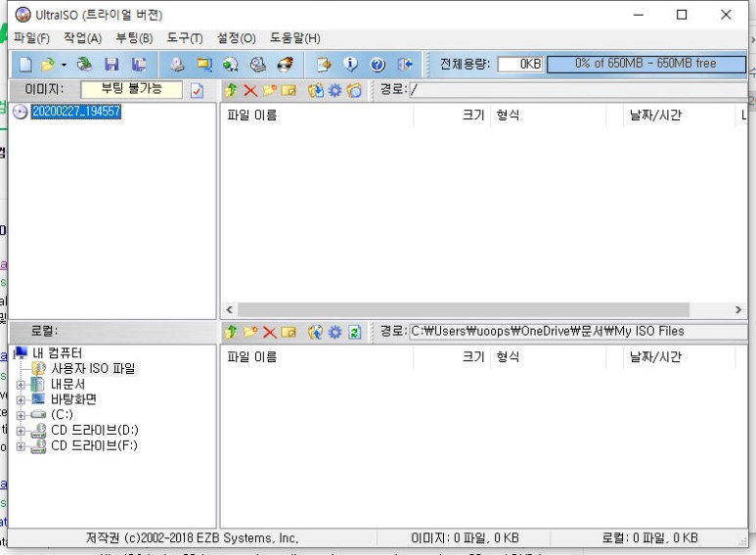Open the 작업(A) menu

coord(83,38)
